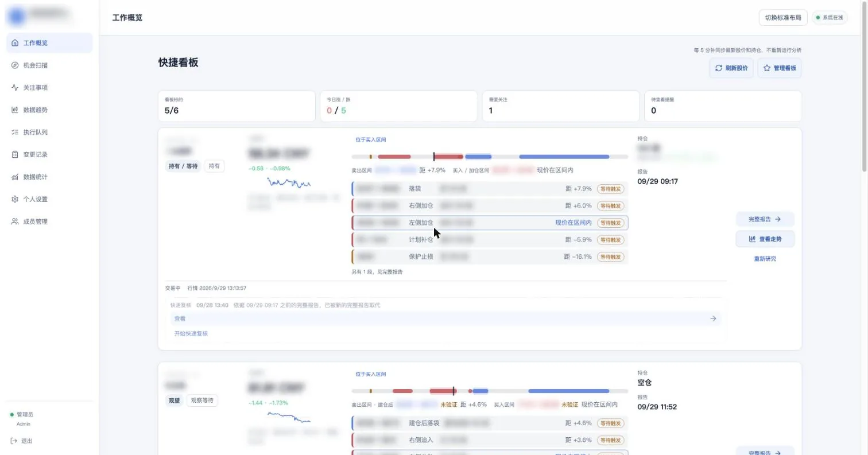This screenshot has width=868, height=455.
Task: Go to 数据趋势 menu item
Action: [x=49, y=110]
